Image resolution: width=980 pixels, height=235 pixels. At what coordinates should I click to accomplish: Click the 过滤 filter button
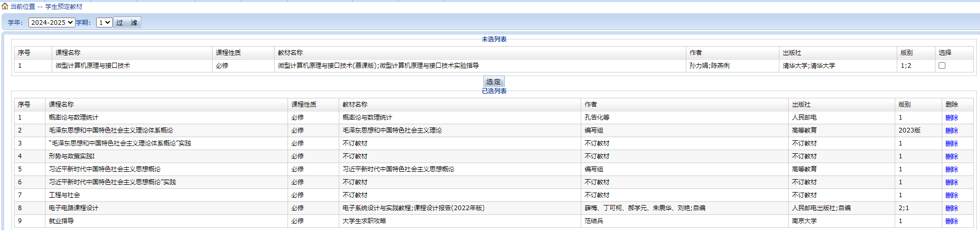point(127,22)
